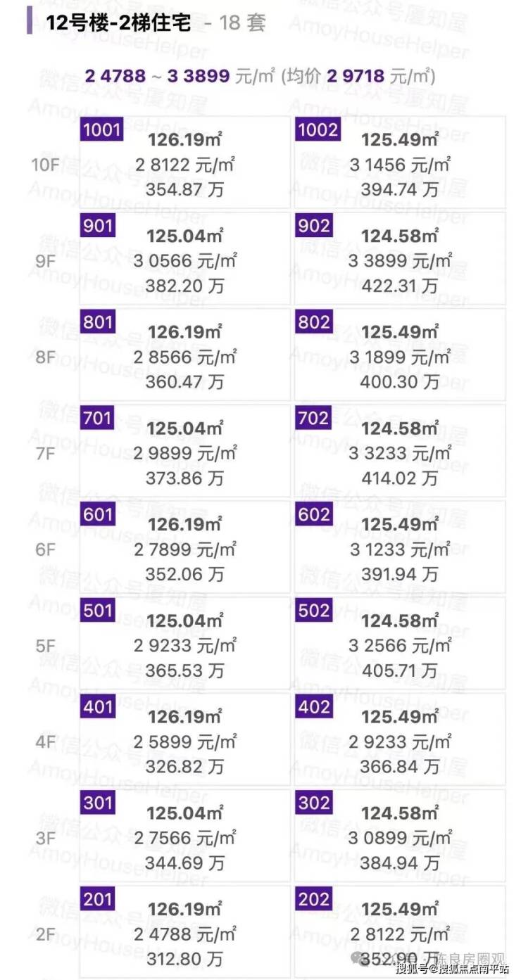The height and width of the screenshot is (980, 521).
Task: Select the 1002 unit number badge
Action: pos(317,130)
